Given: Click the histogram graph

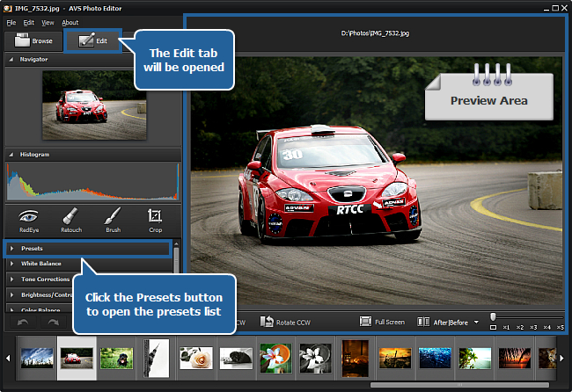Looking at the screenshot, I should tap(93, 181).
